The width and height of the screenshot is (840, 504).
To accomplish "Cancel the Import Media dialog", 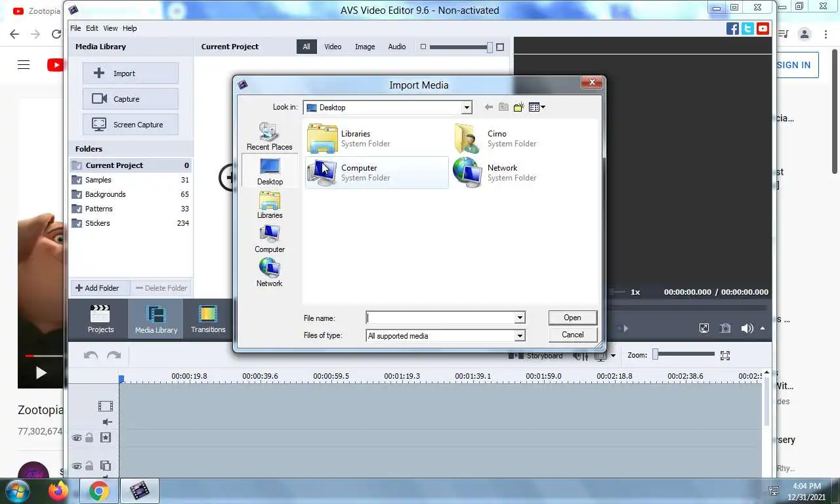I will pyautogui.click(x=572, y=335).
